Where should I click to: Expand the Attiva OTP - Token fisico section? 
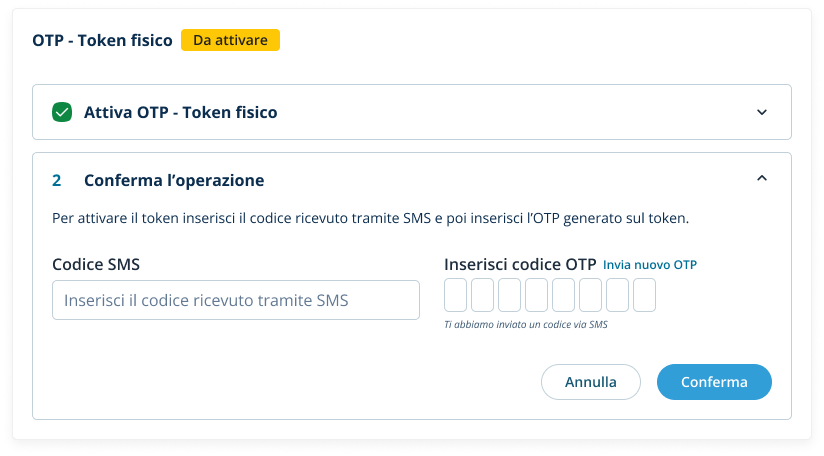pos(762,112)
